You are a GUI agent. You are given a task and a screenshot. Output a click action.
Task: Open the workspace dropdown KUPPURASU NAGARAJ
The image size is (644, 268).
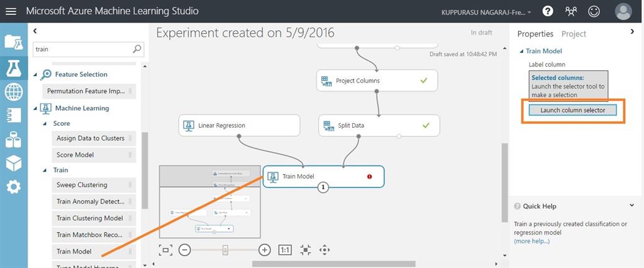(486, 13)
